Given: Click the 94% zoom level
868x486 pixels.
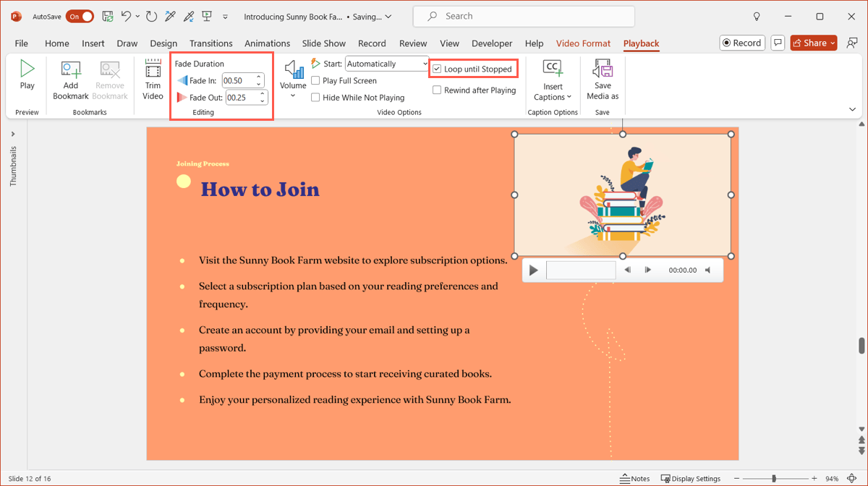Looking at the screenshot, I should [832, 478].
